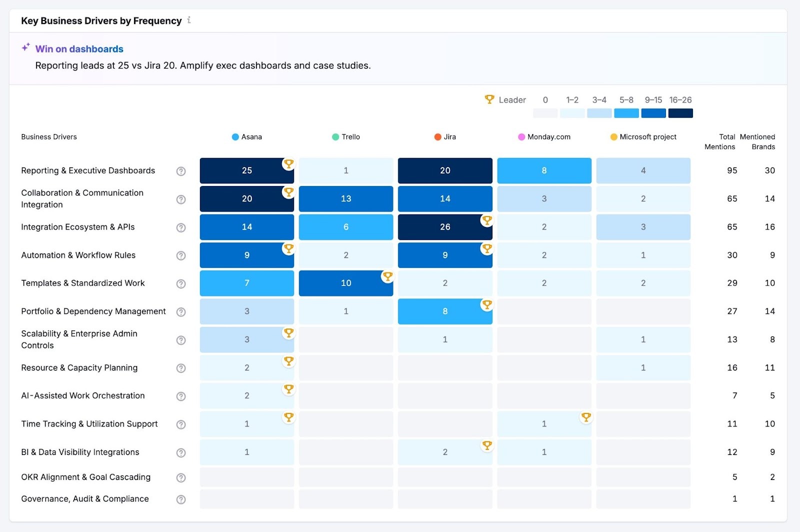The image size is (800, 532).
Task: Click the help icon for Governance, Audit & Compliance
Action: point(180,499)
